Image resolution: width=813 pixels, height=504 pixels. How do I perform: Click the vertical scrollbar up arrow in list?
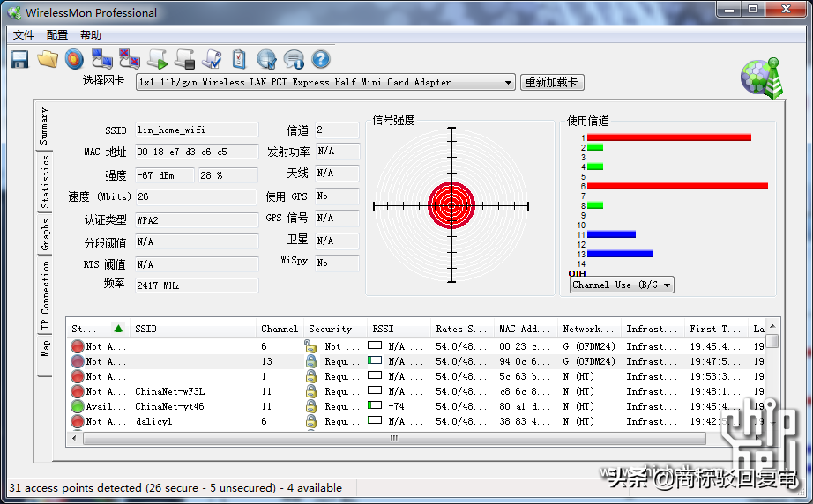[x=772, y=326]
